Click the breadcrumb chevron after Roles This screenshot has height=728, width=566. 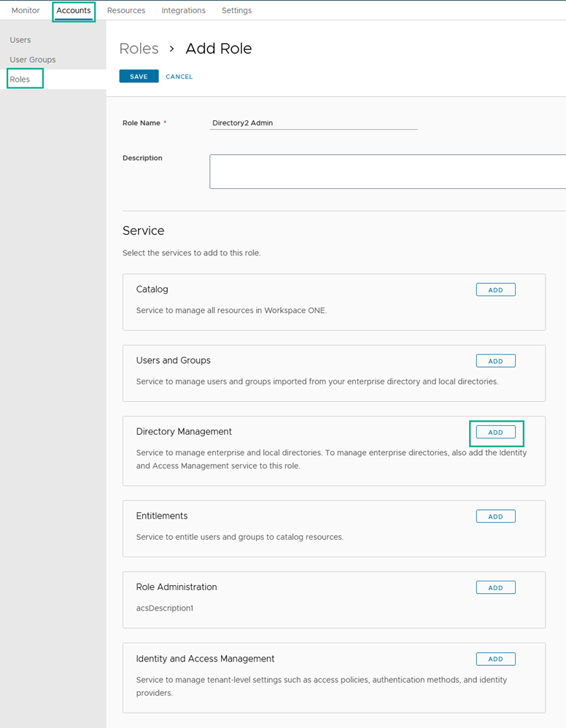click(172, 49)
